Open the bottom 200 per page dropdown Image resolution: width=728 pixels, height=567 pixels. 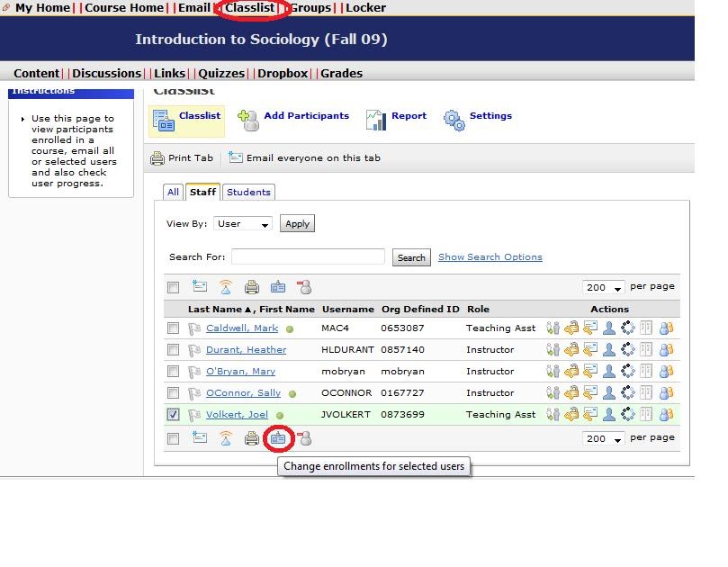point(604,438)
